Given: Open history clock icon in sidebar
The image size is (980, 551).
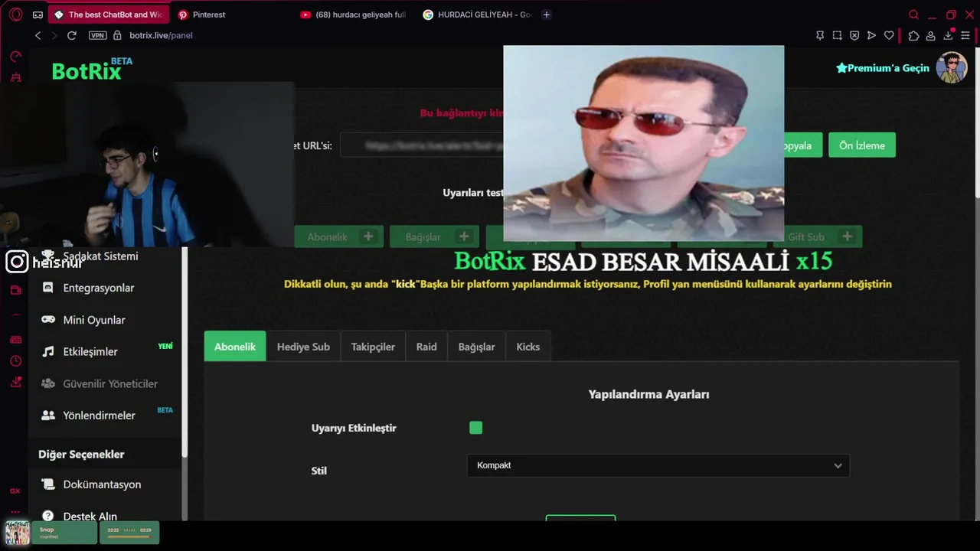Looking at the screenshot, I should coord(15,361).
